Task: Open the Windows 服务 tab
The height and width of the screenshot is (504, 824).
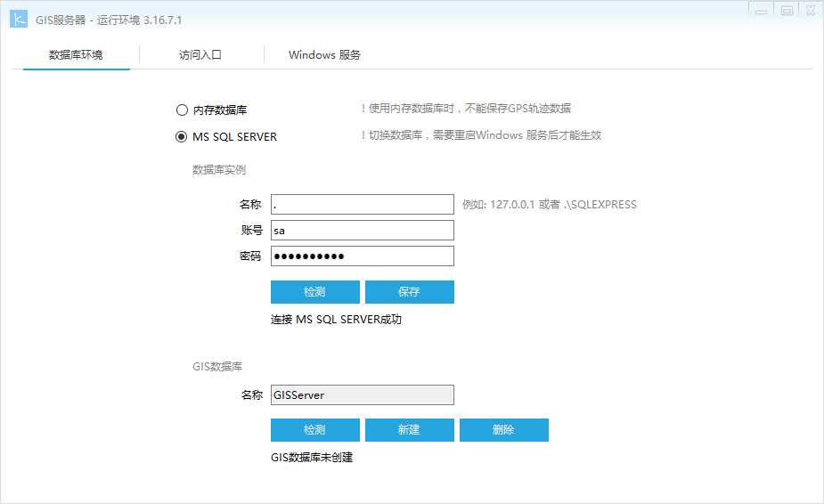Action: point(324,54)
